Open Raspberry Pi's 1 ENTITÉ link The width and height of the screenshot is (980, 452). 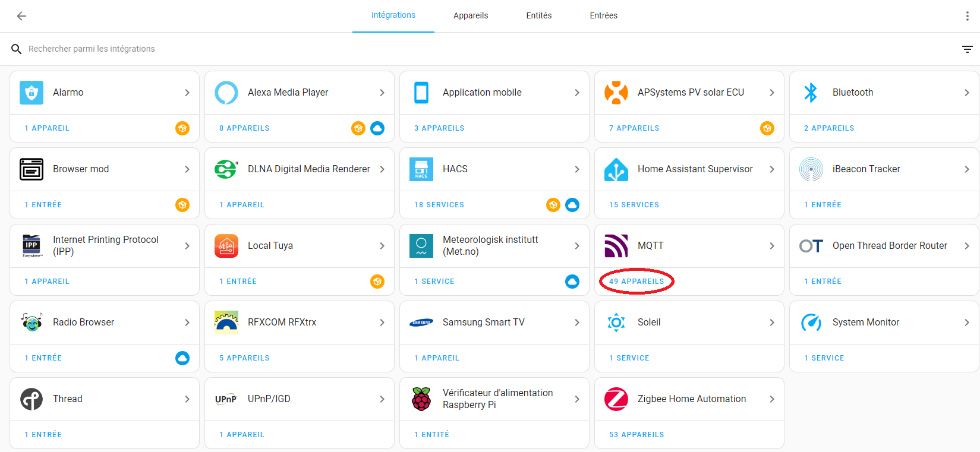pos(431,435)
